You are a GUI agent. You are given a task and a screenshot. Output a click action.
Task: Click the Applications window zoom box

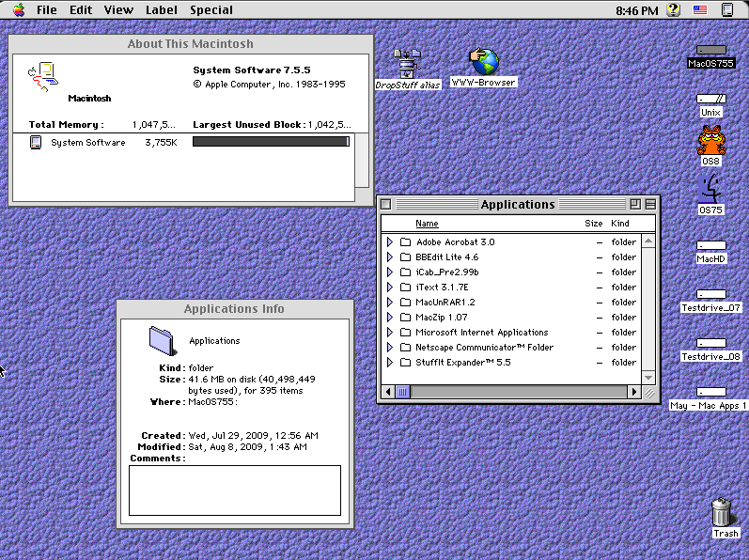[x=635, y=204]
